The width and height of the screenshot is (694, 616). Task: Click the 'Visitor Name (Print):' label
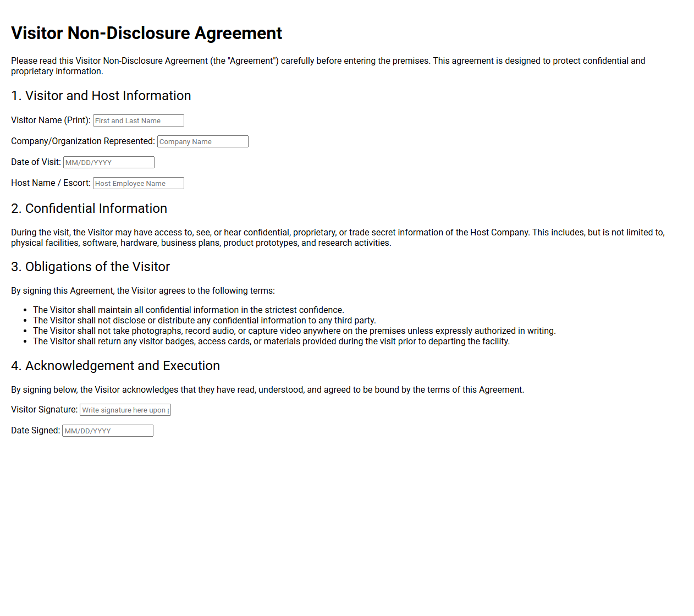pos(51,120)
